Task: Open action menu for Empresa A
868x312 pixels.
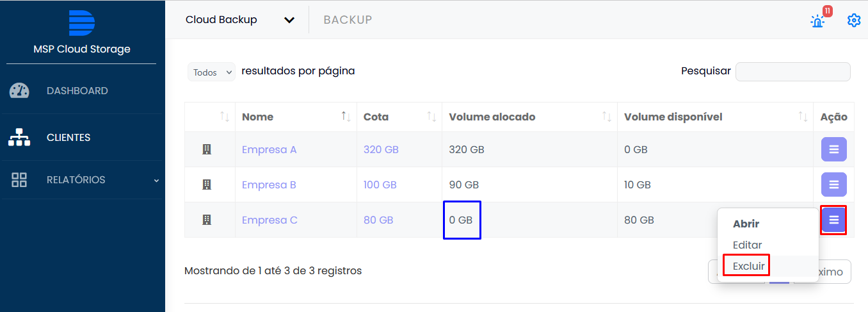Action: coord(833,149)
